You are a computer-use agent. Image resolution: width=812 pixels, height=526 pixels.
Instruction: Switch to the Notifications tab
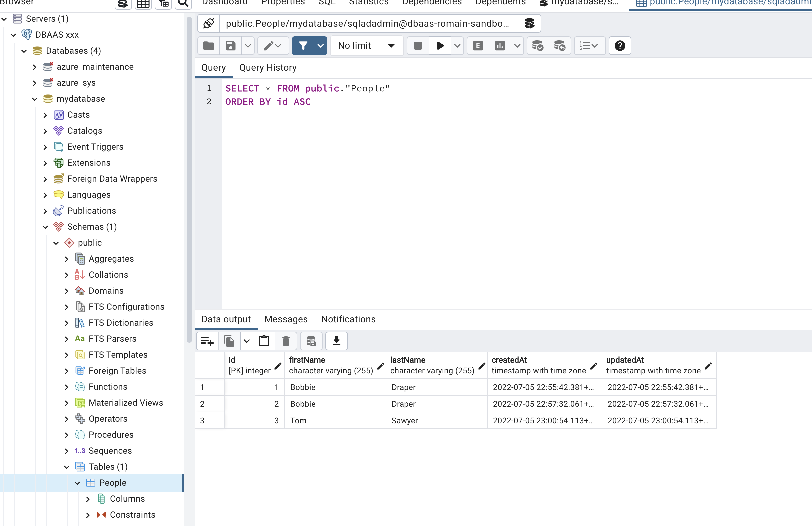tap(348, 319)
